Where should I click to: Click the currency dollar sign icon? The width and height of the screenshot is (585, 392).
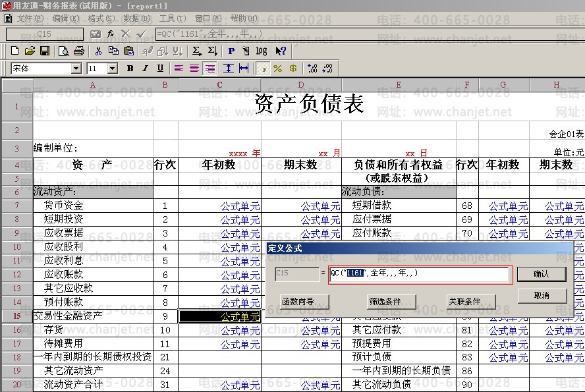pos(292,69)
